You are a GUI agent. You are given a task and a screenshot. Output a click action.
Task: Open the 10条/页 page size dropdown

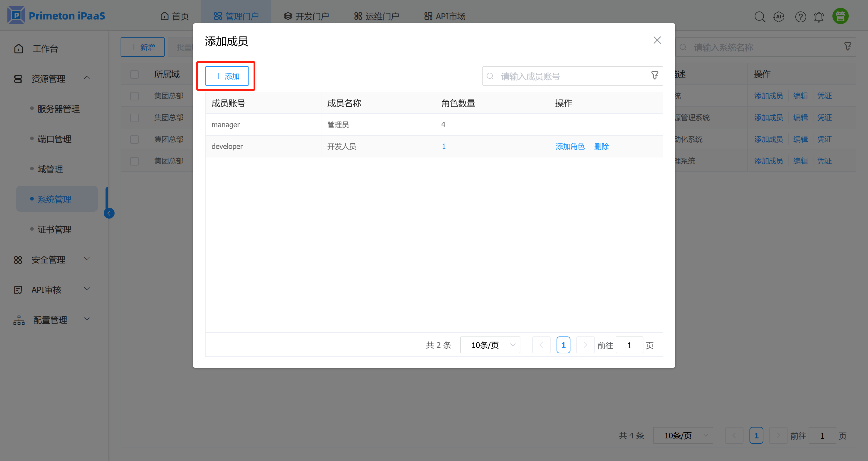point(490,345)
